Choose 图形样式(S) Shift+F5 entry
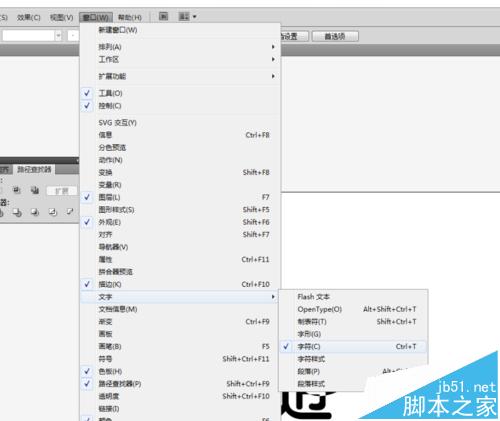Viewport: 500px width, 421px height. (x=180, y=210)
